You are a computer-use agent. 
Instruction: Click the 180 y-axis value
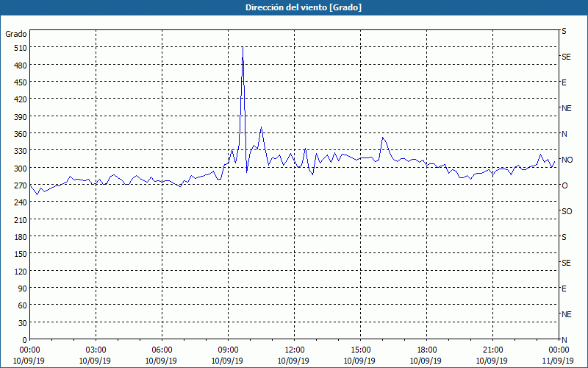coord(21,237)
